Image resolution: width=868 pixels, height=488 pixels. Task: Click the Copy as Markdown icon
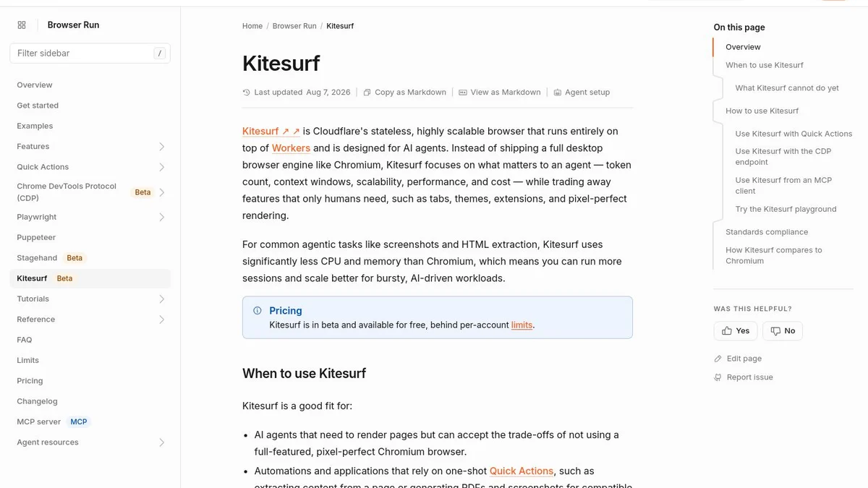367,93
